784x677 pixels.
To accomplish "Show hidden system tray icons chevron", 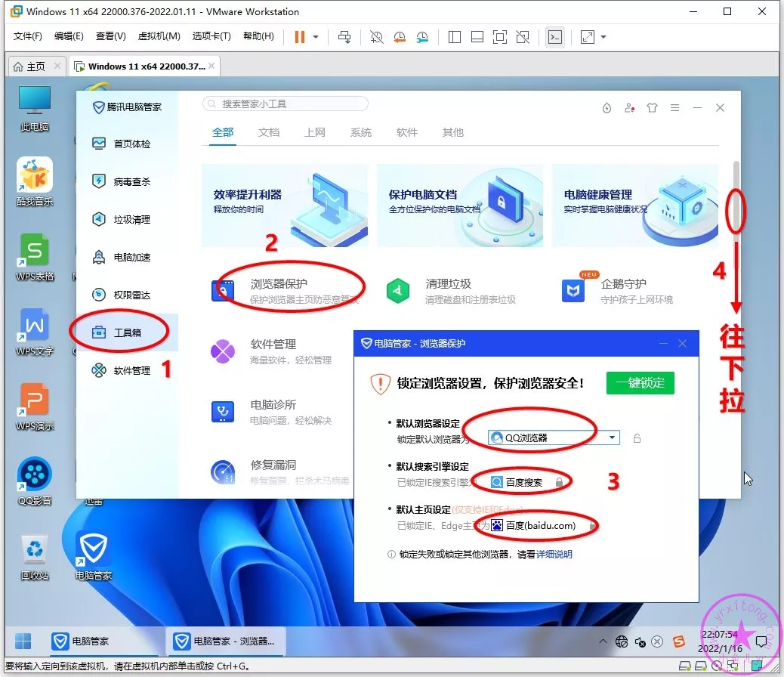I will (x=603, y=641).
